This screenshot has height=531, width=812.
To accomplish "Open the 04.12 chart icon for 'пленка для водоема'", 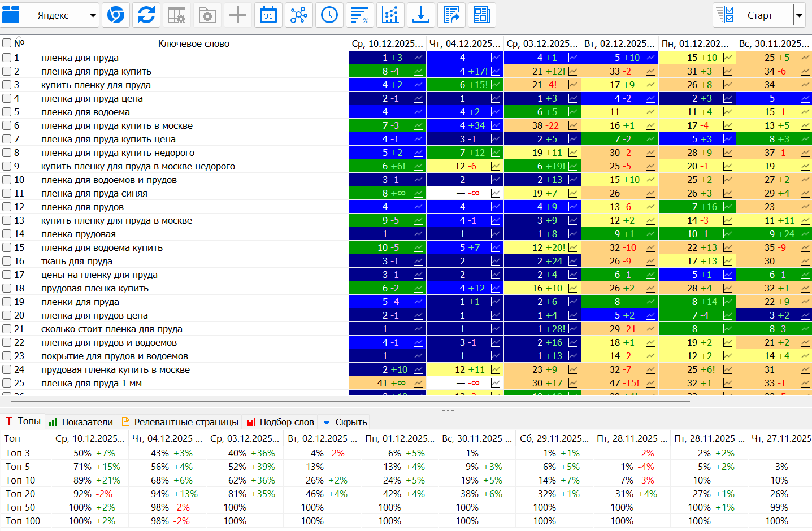I will 496,112.
